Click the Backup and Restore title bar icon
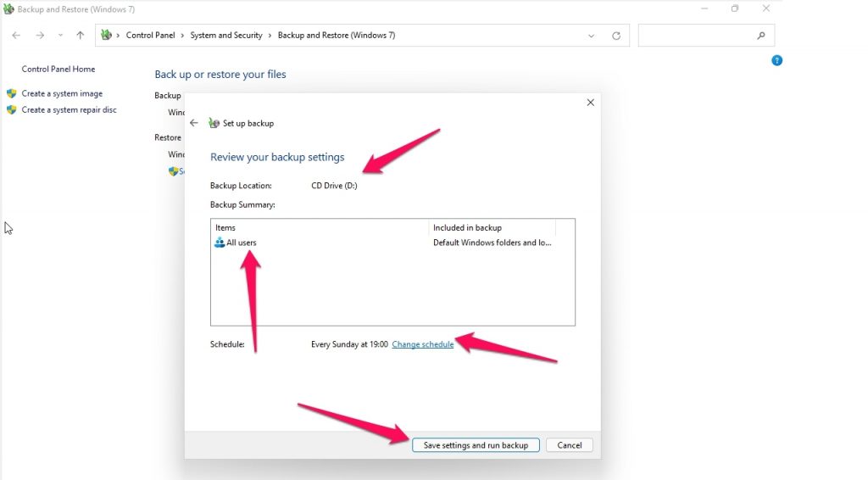Screen dimensions: 868x480 [8, 8]
